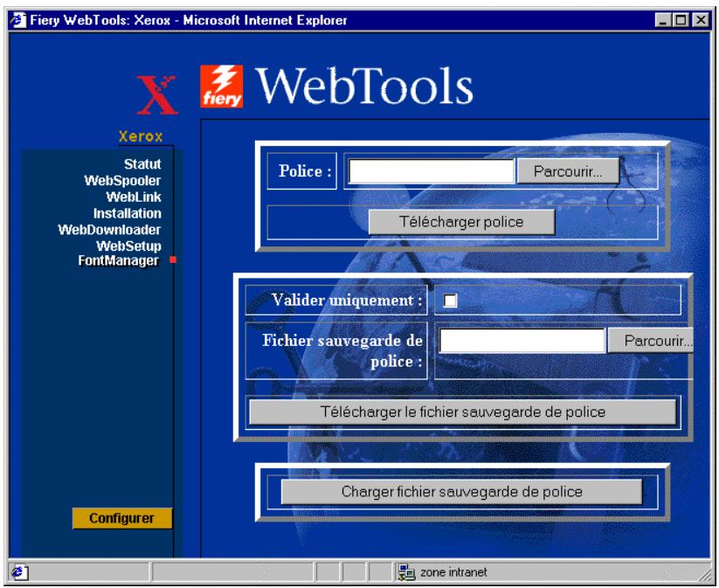This screenshot has width=719, height=588.
Task: Click the red Xerox X logo
Action: pos(157,94)
